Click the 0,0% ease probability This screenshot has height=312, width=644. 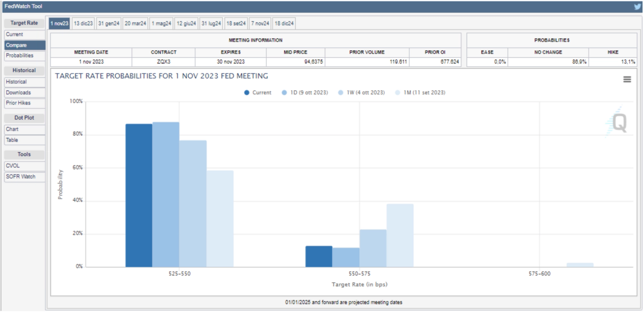500,62
